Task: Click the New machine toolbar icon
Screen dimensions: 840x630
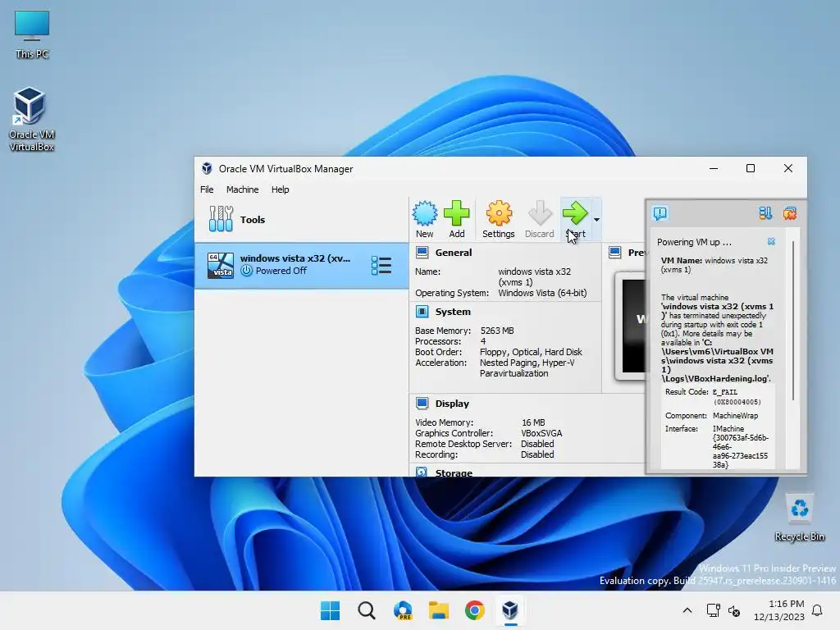Action: click(425, 218)
